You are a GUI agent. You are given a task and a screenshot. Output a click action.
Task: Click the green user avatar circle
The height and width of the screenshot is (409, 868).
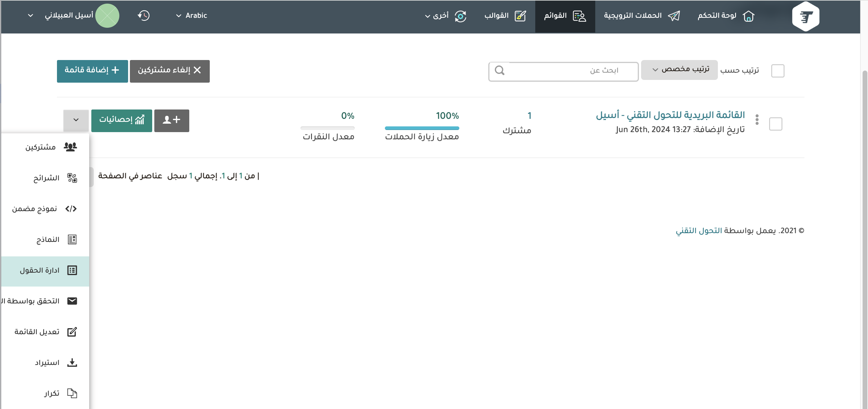(x=107, y=16)
